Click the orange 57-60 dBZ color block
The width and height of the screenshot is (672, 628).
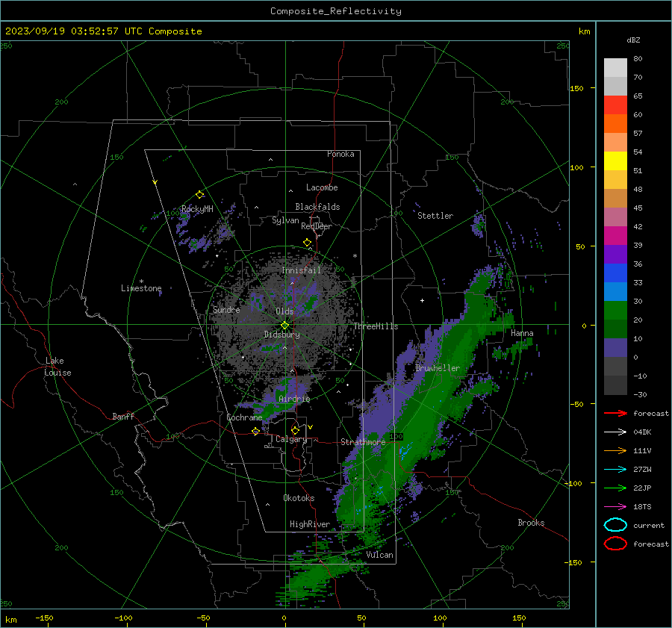615,124
